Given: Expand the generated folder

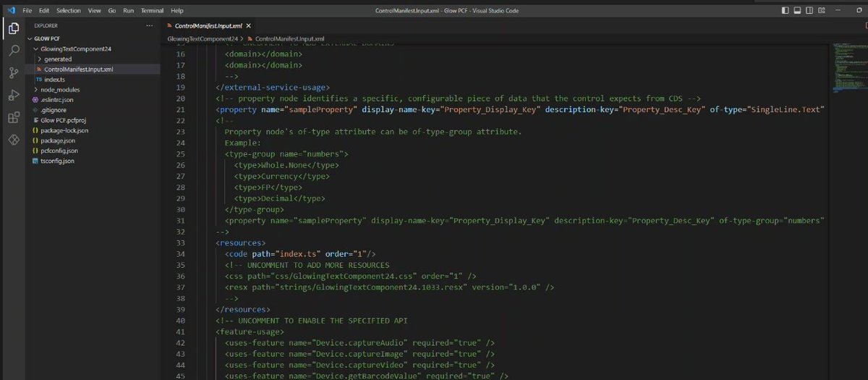Looking at the screenshot, I should (x=40, y=59).
